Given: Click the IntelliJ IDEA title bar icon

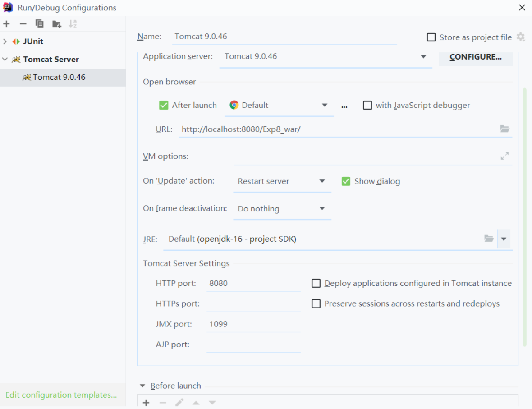Looking at the screenshot, I should coord(8,8).
